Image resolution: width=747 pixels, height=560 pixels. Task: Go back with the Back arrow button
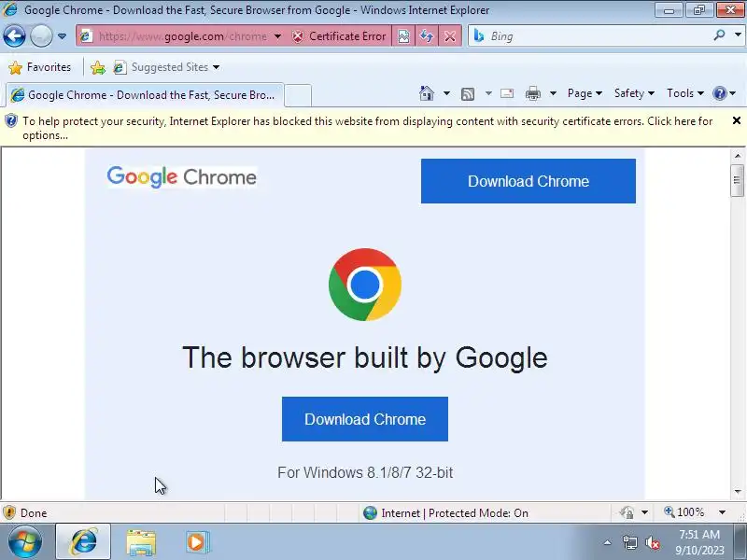14,36
